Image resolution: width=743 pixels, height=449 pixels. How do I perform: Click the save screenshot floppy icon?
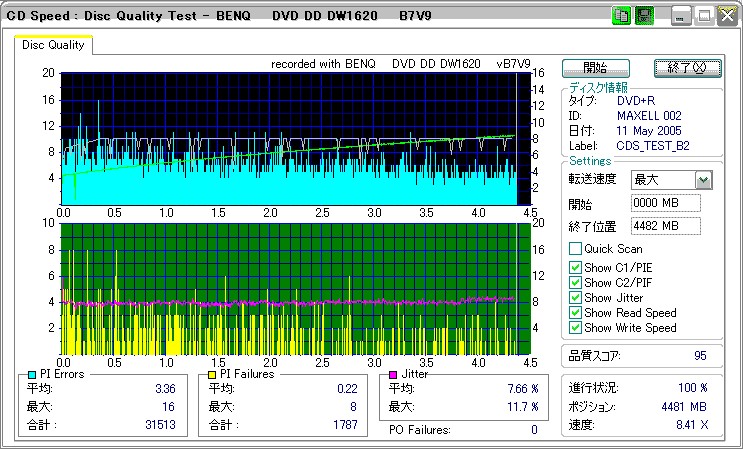pos(644,16)
